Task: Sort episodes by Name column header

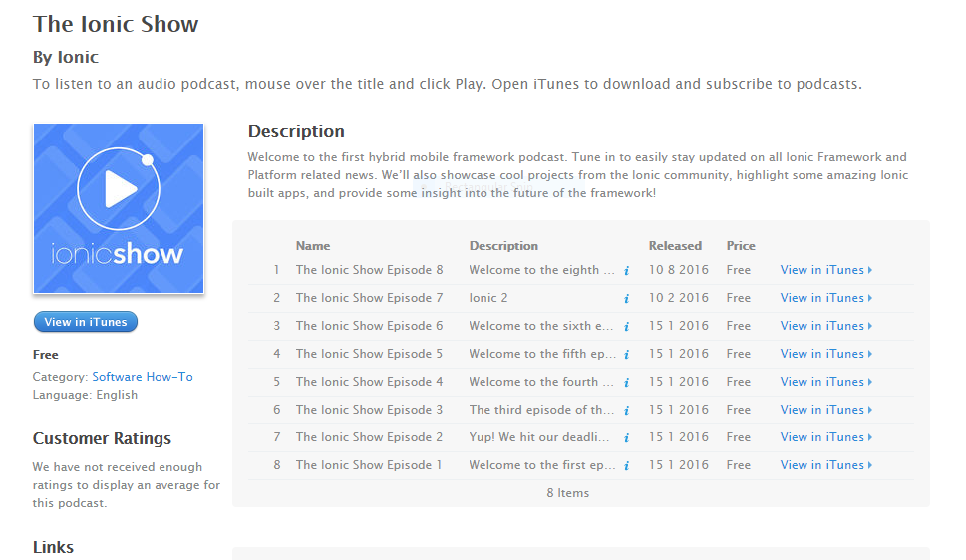Action: [x=313, y=246]
